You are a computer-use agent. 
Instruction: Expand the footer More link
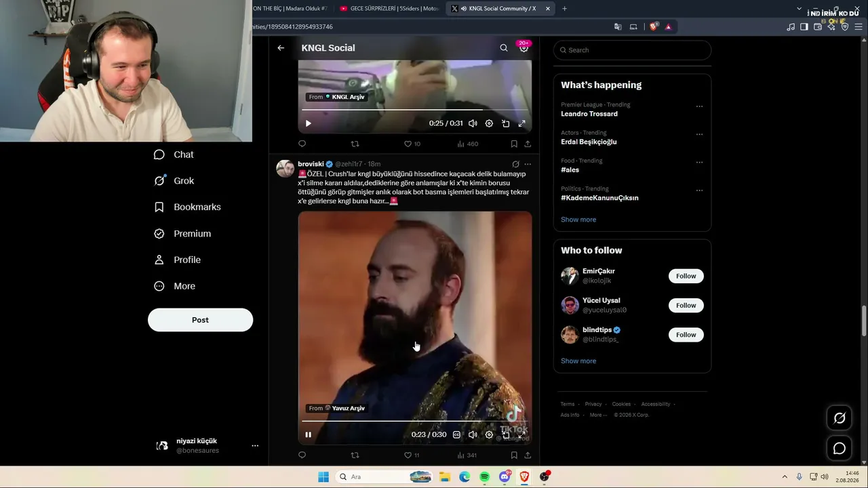(597, 415)
